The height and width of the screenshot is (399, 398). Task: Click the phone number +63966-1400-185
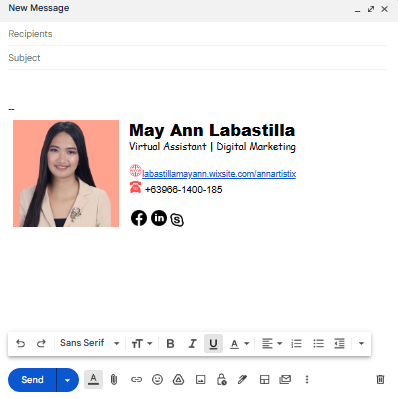(184, 190)
